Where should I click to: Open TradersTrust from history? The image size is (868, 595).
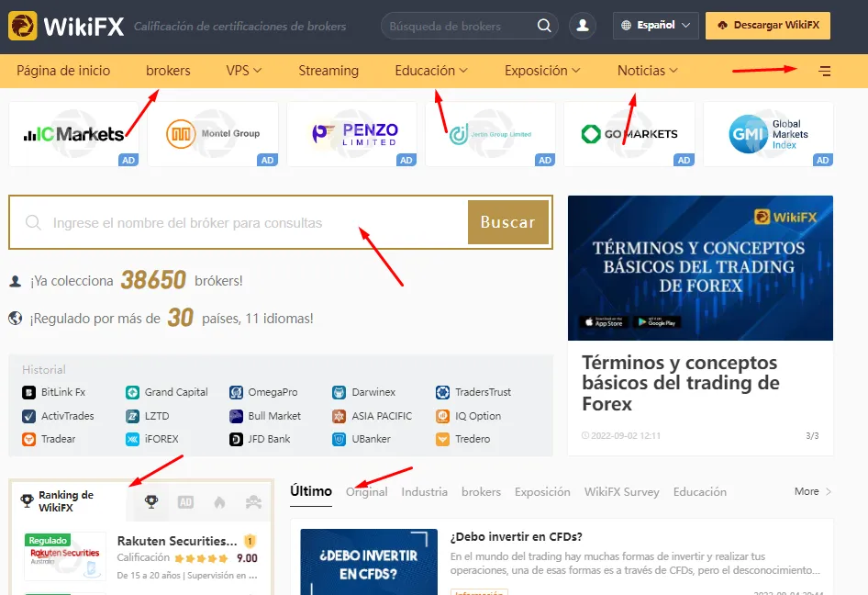click(x=473, y=392)
